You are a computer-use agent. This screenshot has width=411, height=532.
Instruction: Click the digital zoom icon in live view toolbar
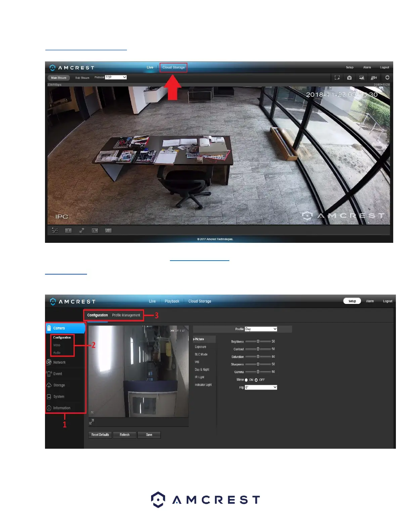click(337, 78)
